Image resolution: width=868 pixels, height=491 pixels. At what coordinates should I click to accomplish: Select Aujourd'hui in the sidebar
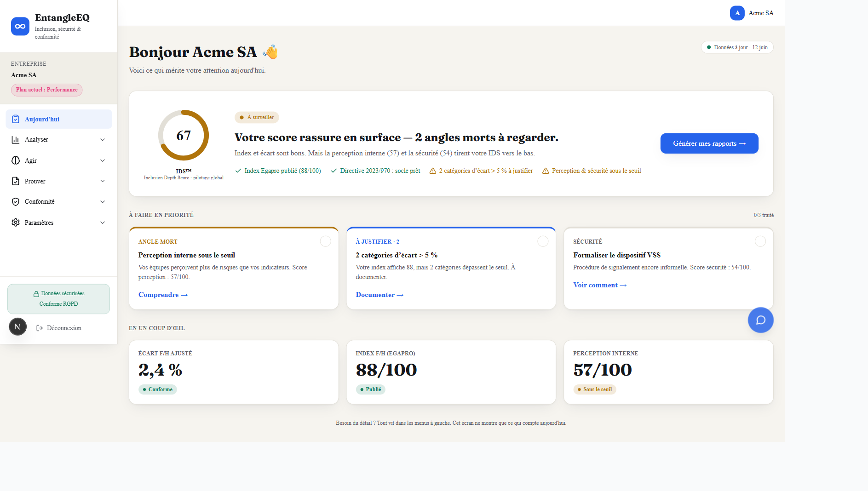click(x=59, y=119)
